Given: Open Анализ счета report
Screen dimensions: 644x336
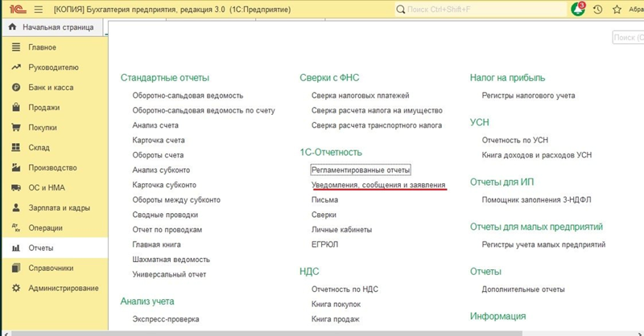Looking at the screenshot, I should 155,125.
